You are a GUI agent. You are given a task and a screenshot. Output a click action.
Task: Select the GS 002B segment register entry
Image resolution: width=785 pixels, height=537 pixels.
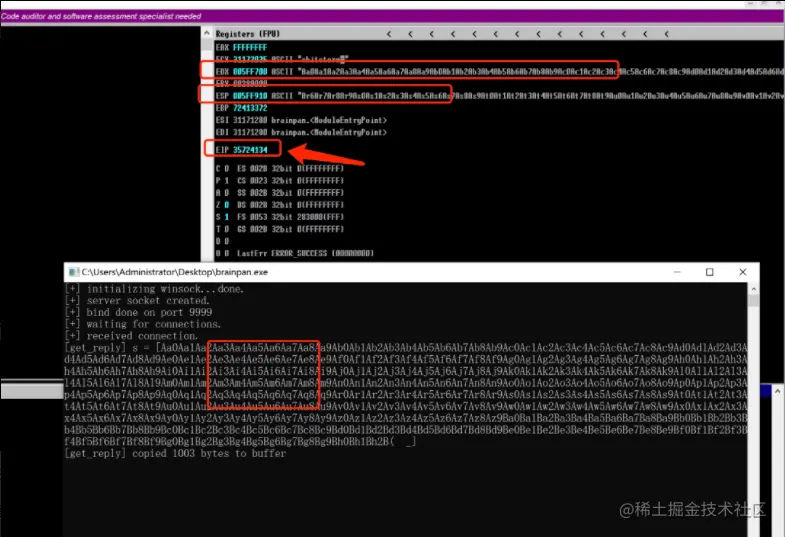(290, 229)
